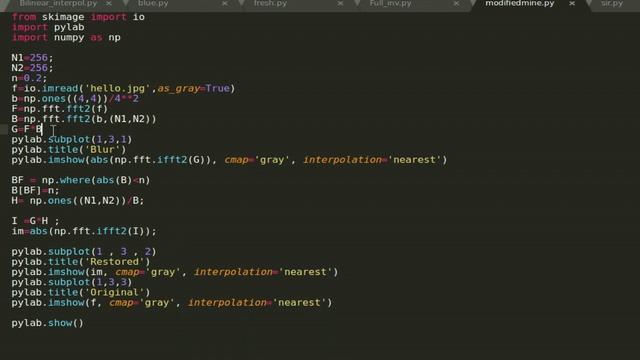
Task: Click the 'pylab.subplot(1,3,1)' line
Action: click(72, 140)
